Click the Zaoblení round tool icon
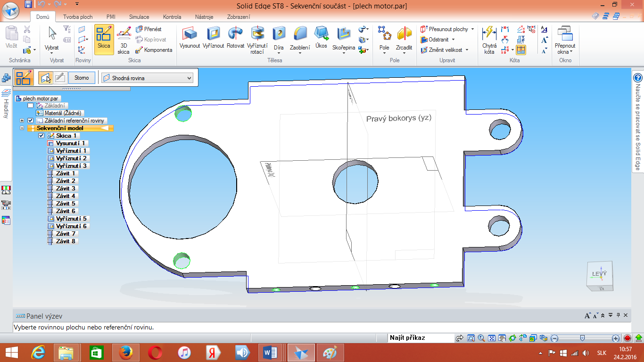644x362 pixels. click(300, 34)
